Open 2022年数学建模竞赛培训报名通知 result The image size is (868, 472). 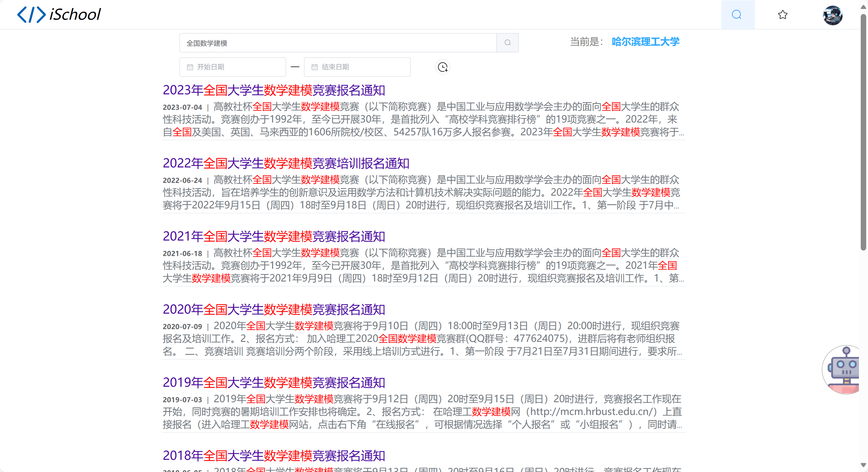tap(286, 163)
